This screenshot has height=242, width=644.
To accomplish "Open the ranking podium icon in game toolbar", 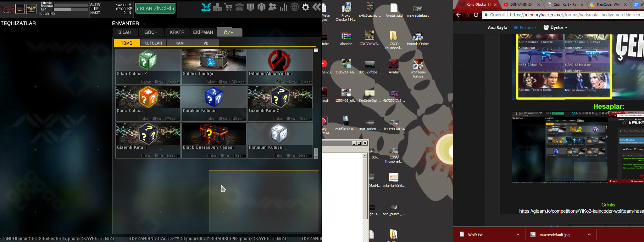I will (x=217, y=7).
